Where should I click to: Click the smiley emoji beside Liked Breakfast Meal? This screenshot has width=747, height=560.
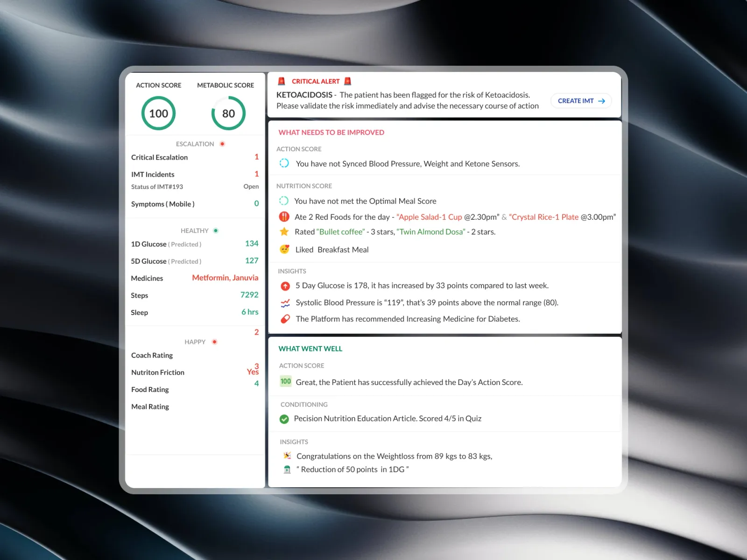(x=284, y=249)
